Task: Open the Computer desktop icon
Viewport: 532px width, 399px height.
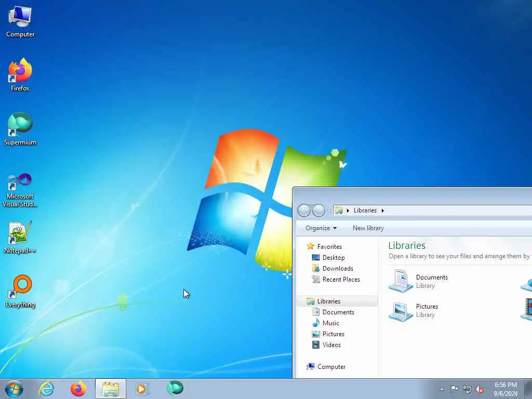Action: pos(20,21)
